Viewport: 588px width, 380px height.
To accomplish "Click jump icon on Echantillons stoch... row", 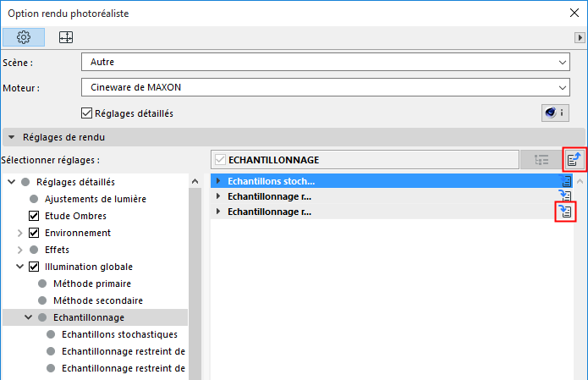I will point(565,181).
